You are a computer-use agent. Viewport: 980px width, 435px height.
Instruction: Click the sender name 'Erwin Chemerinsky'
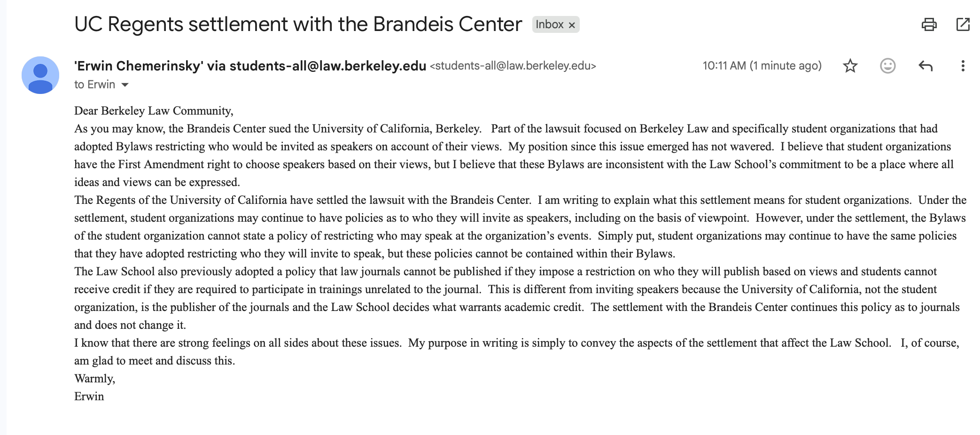click(139, 66)
